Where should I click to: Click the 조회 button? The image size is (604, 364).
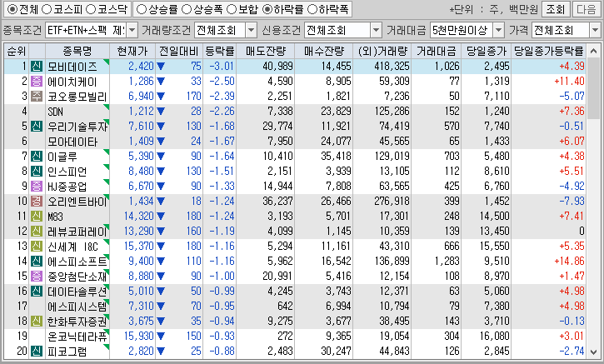pyautogui.click(x=555, y=9)
